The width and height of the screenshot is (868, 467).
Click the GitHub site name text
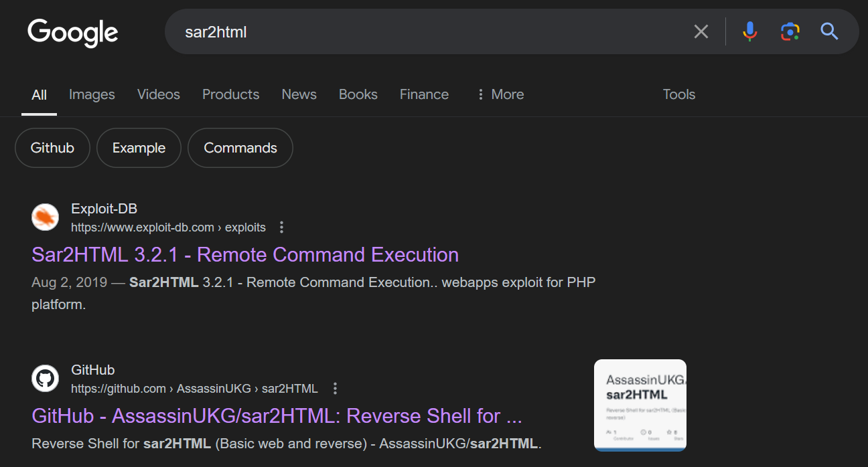[x=92, y=370]
